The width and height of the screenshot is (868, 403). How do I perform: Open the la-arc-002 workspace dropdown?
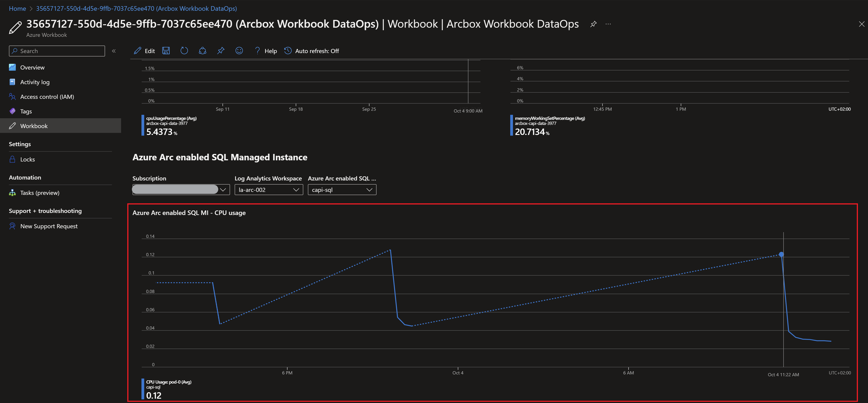pos(269,190)
